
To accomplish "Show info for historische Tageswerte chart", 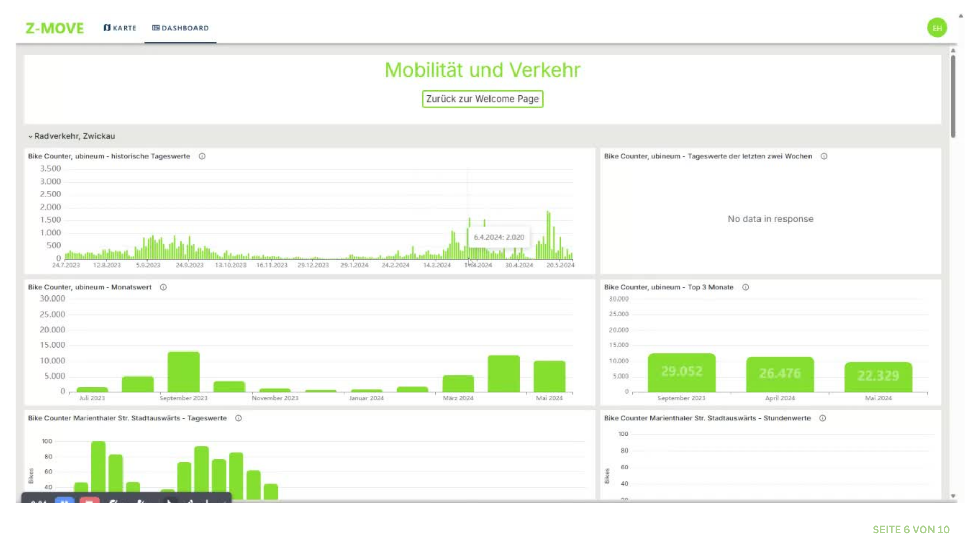I will 202,156.
